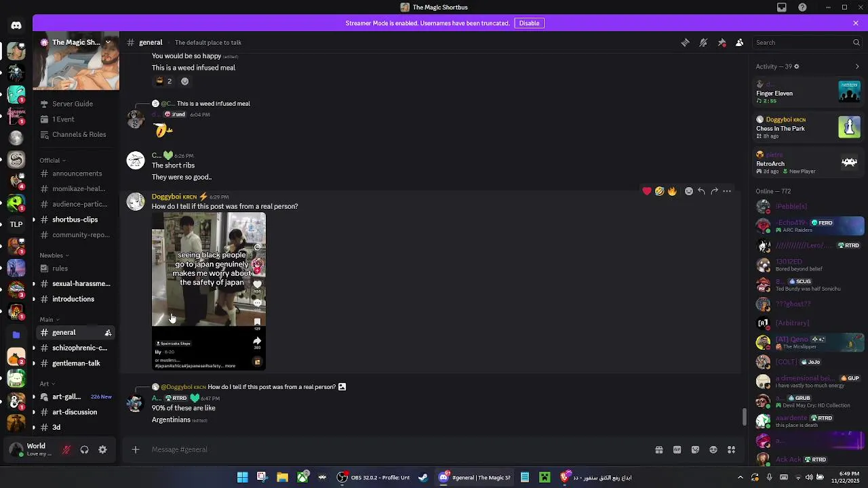Jump to replied message 'This is a weed infused meal'
The width and height of the screenshot is (868, 488).
(214, 104)
